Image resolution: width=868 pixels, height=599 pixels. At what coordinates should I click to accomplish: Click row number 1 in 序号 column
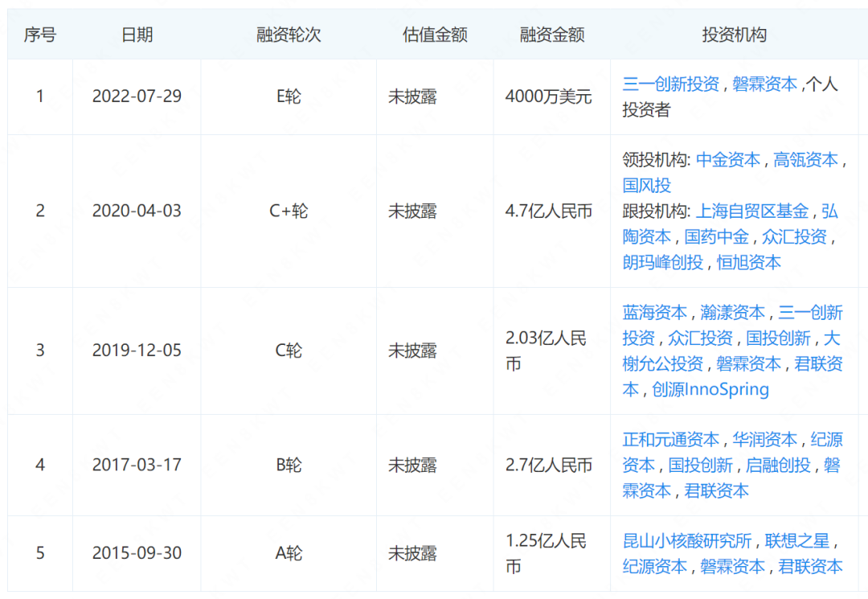pos(40,96)
